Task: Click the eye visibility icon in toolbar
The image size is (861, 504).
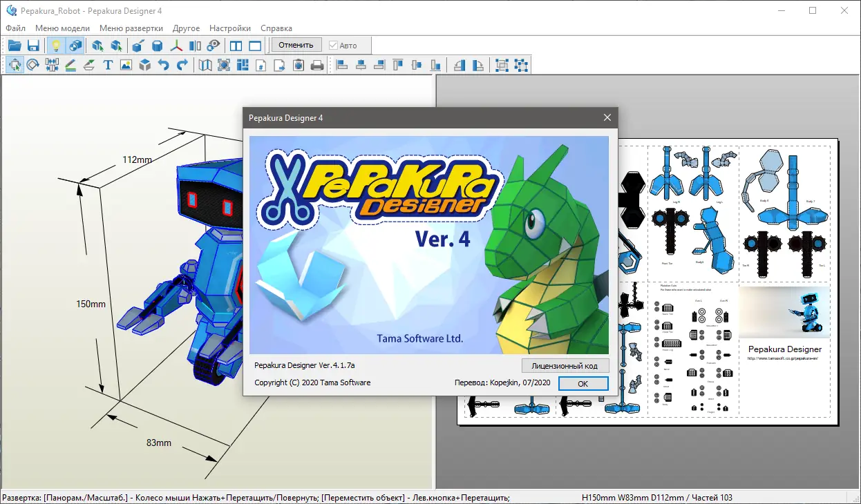Action: click(x=214, y=46)
